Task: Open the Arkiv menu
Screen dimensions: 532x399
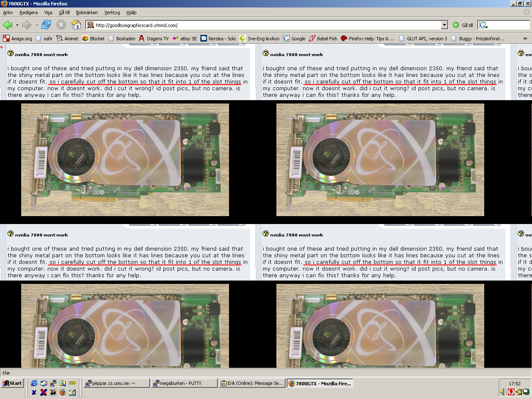Action: pyautogui.click(x=8, y=12)
